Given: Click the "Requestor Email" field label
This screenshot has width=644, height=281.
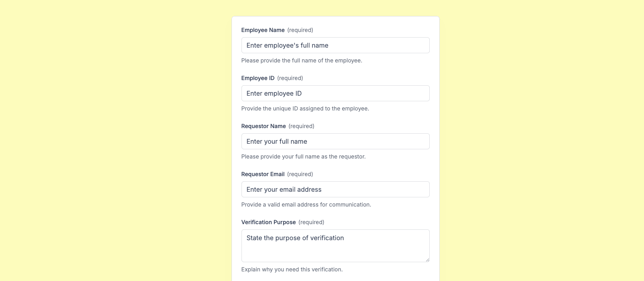Looking at the screenshot, I should [x=263, y=174].
